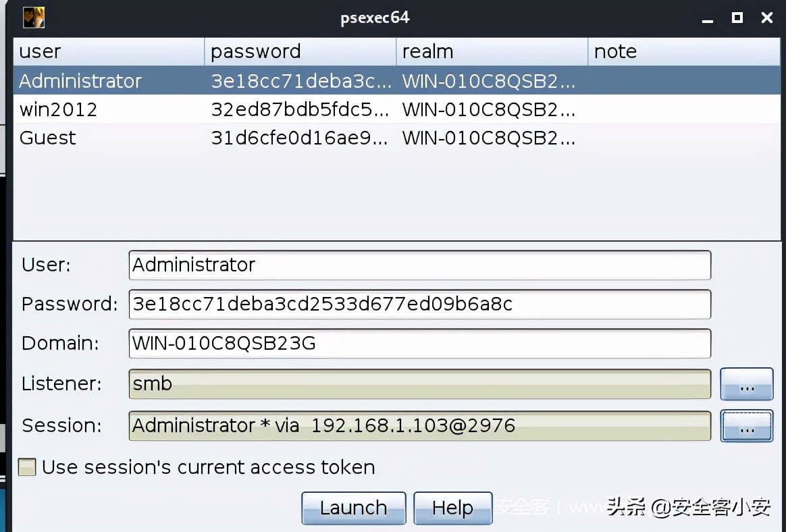Open the Session browse button
Image resolution: width=786 pixels, height=532 pixels.
click(x=746, y=426)
